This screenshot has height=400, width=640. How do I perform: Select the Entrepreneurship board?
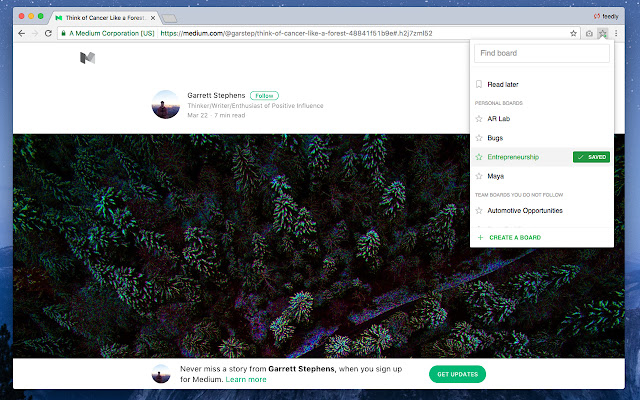click(513, 157)
